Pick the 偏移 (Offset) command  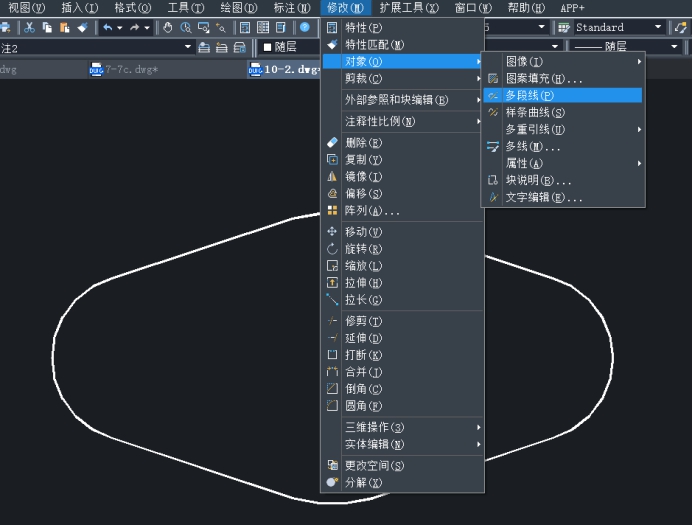[x=363, y=194]
